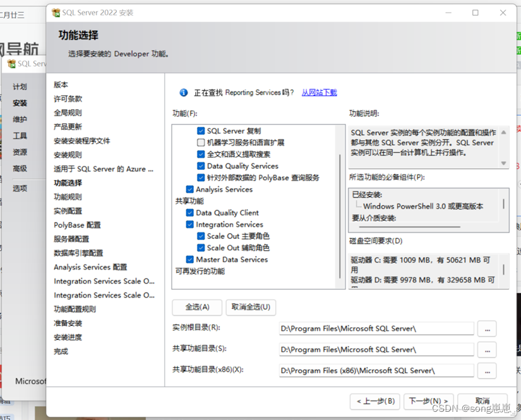
Task: Click the 安装规则 step in sidebar
Action: point(68,155)
